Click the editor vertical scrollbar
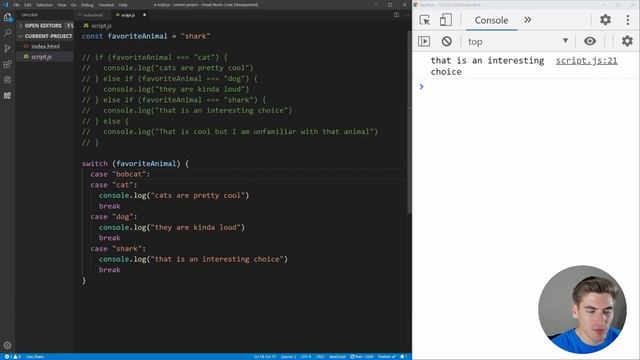Screen dimensions: 640x360 pyautogui.click(x=409, y=122)
